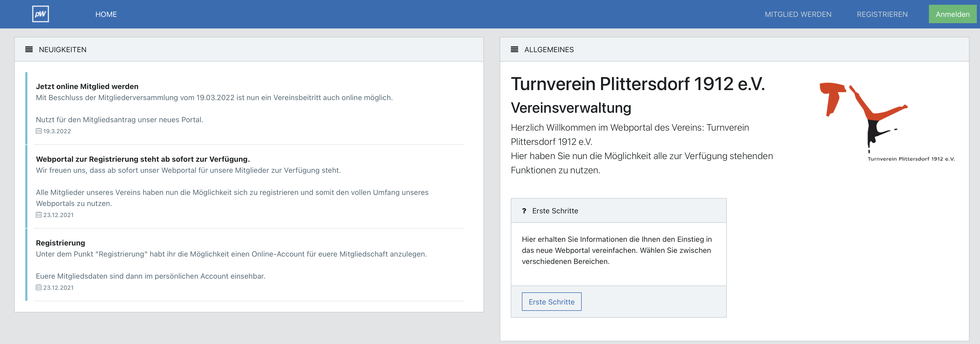Select the "Registrierung" news headline
This screenshot has height=344, width=980.
[61, 243]
